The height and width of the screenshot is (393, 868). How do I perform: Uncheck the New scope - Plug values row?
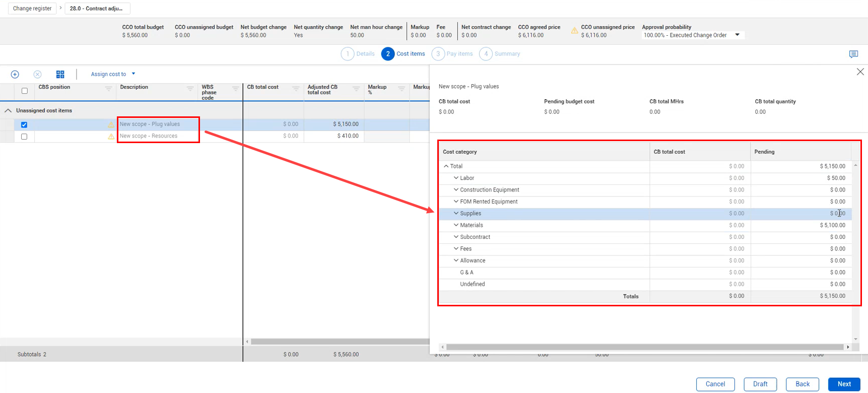tap(24, 124)
